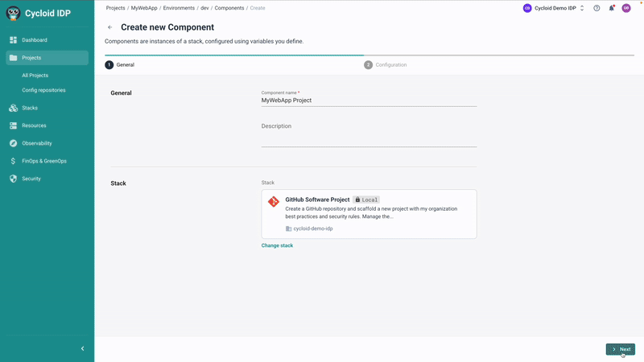
Task: Open FinOps & GreenOps section
Action: click(x=43, y=161)
